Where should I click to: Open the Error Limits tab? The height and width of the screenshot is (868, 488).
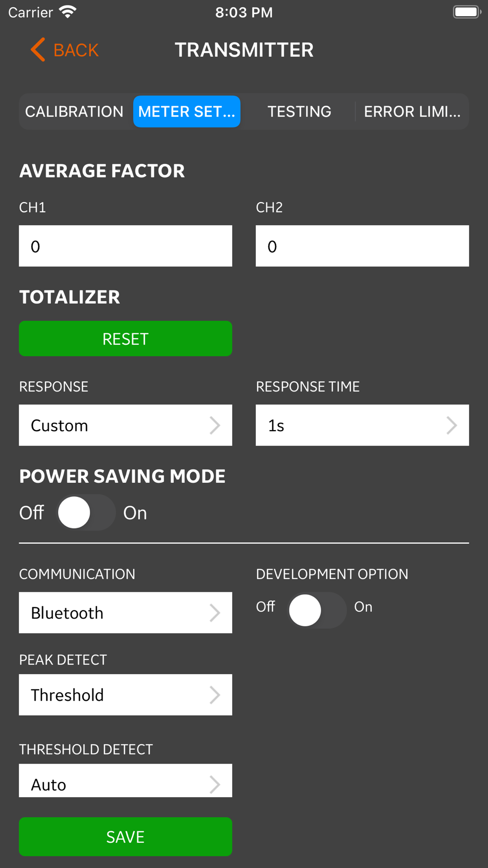pyautogui.click(x=412, y=111)
